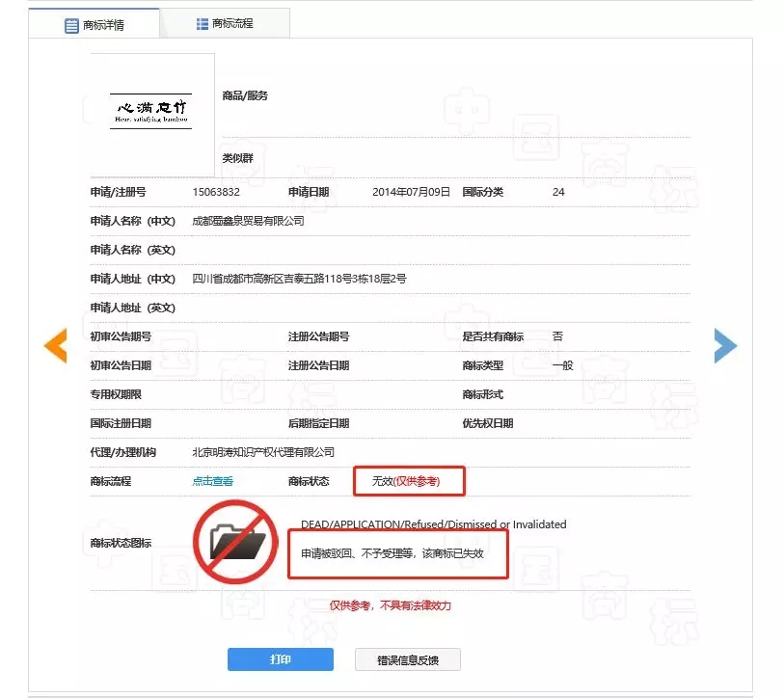Switch to the 商标流程 tab
Image resolution: width=784 pixels, height=698 pixels.
tap(224, 23)
